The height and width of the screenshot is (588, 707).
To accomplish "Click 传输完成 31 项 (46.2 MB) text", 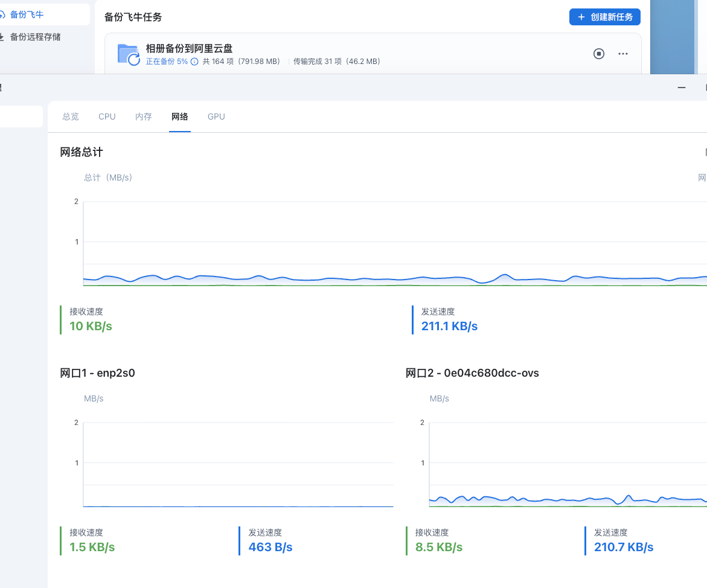I will click(337, 62).
